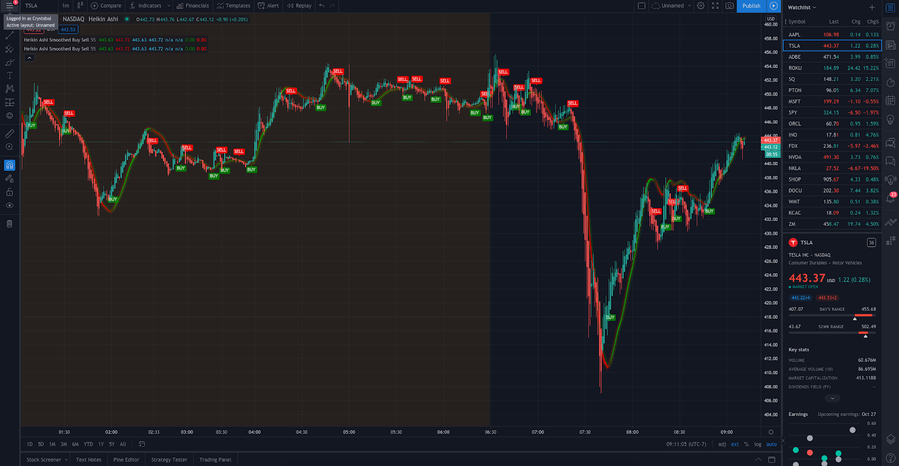Select the trend line drawing tool
899x466 pixels.
pyautogui.click(x=10, y=36)
